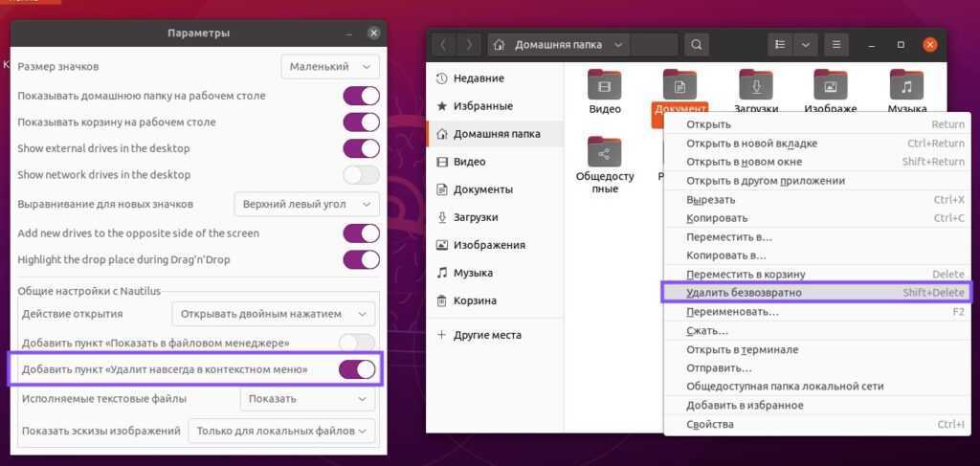
Task: Choose Открыть в новом окне
Action: click(817, 162)
